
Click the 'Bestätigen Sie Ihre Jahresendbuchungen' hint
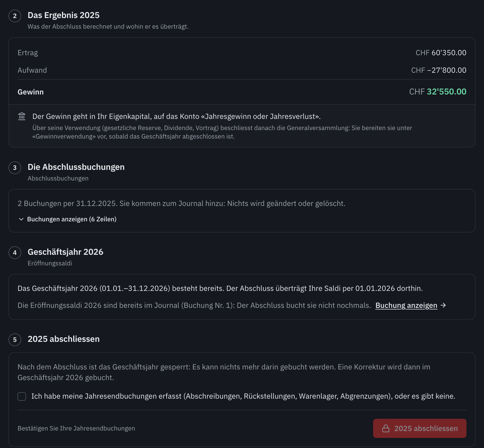(76, 428)
